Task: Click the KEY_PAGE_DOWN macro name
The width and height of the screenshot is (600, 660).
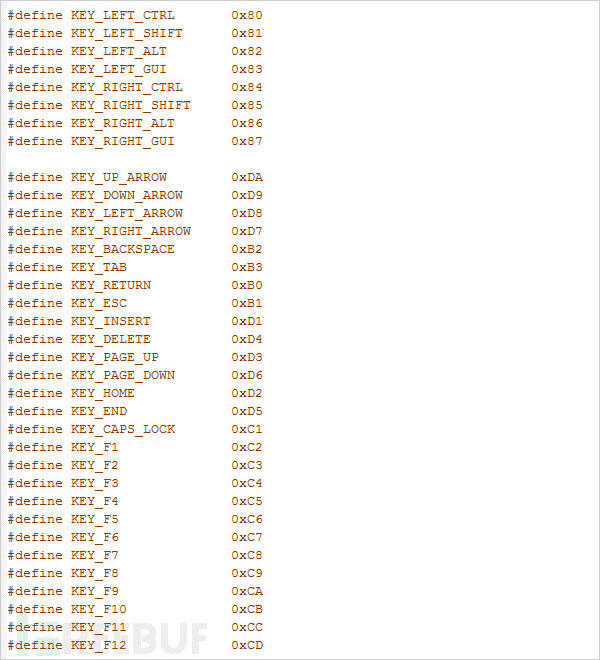Action: tap(123, 375)
